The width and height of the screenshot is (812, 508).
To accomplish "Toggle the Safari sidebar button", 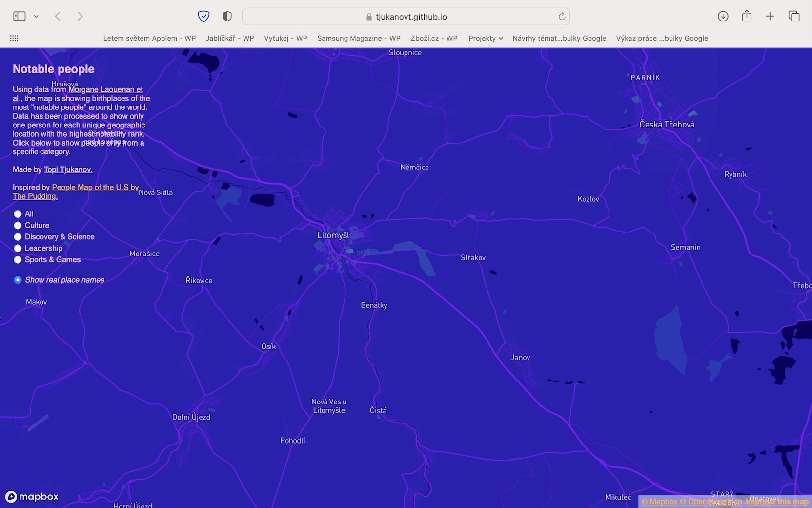I will (20, 16).
